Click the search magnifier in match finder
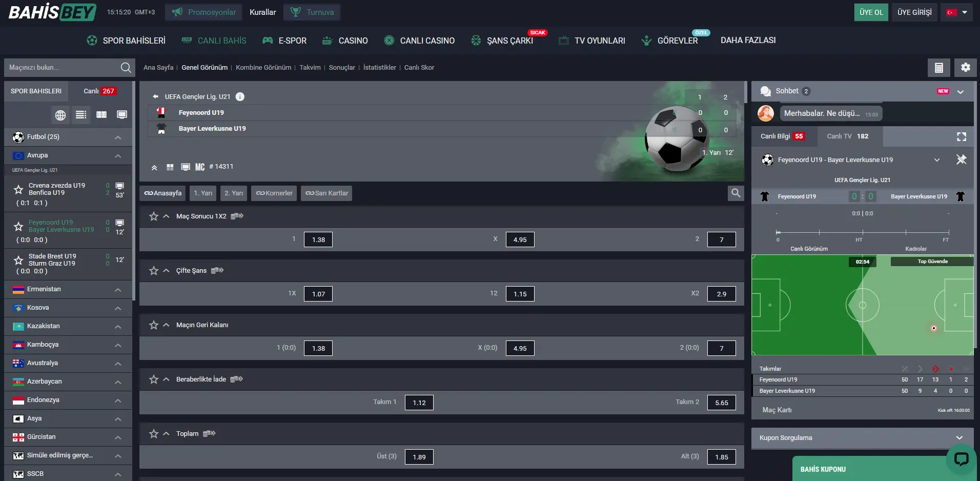This screenshot has width=980, height=481. click(126, 67)
